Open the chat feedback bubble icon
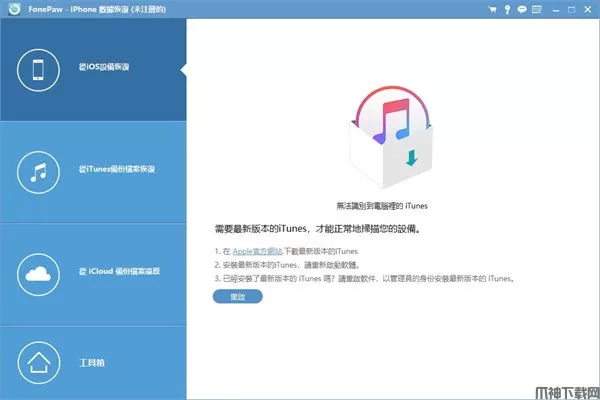 tap(522, 10)
